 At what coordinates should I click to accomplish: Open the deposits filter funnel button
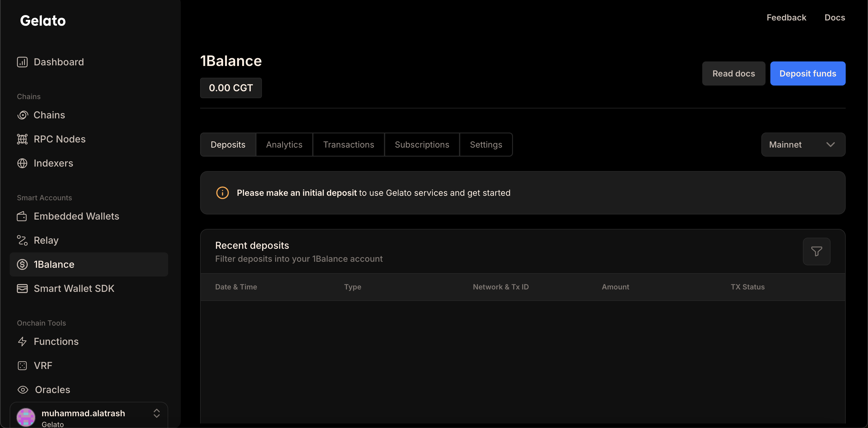click(816, 251)
